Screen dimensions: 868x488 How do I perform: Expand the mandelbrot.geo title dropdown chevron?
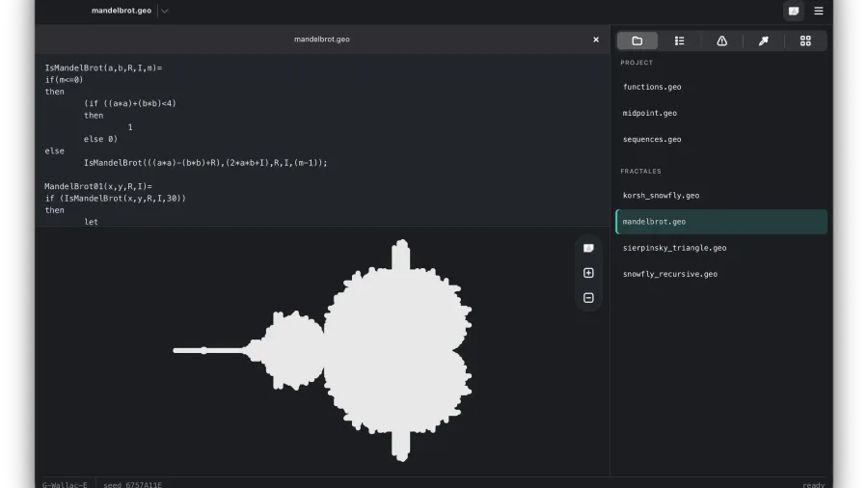coord(164,11)
